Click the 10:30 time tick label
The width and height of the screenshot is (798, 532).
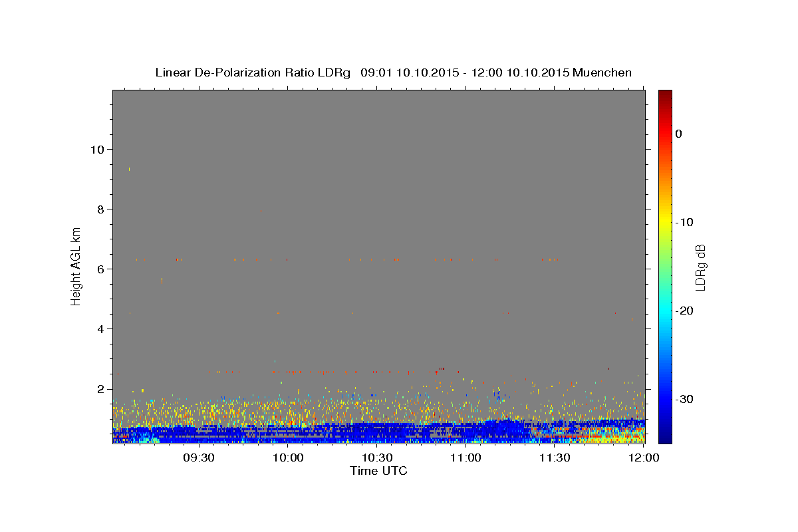[377, 458]
